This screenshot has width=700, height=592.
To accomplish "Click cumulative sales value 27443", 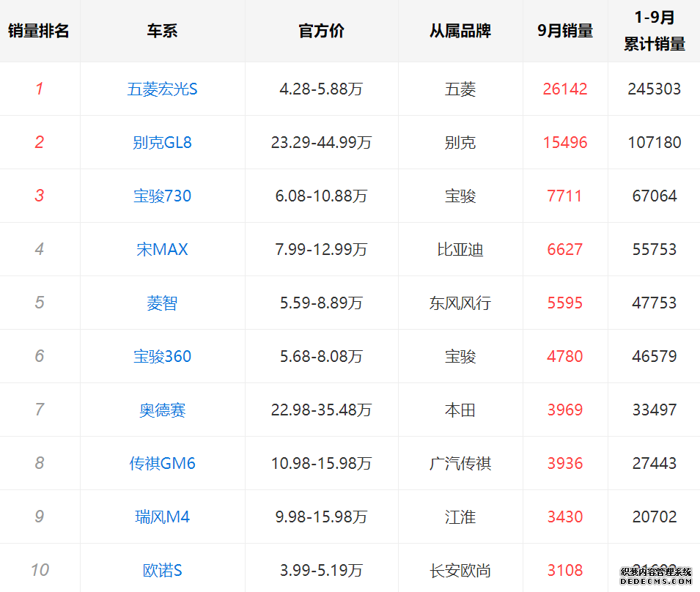I will (655, 464).
